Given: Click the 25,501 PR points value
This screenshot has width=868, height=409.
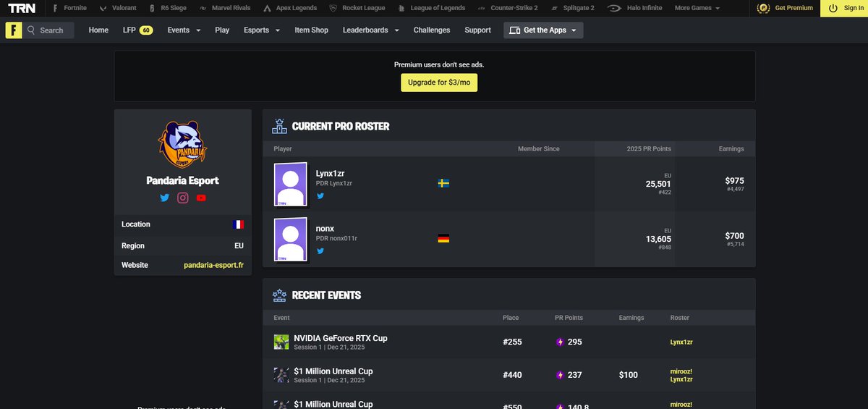Looking at the screenshot, I should pyautogui.click(x=658, y=184).
